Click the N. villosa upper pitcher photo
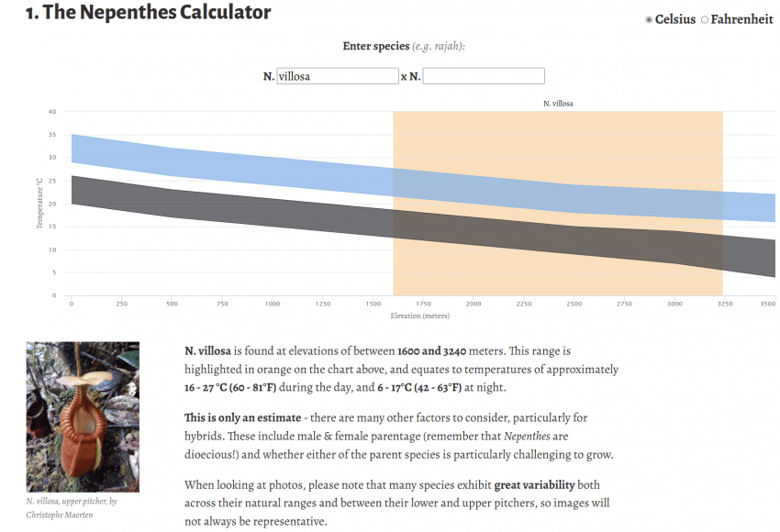780x532 pixels. tap(83, 416)
